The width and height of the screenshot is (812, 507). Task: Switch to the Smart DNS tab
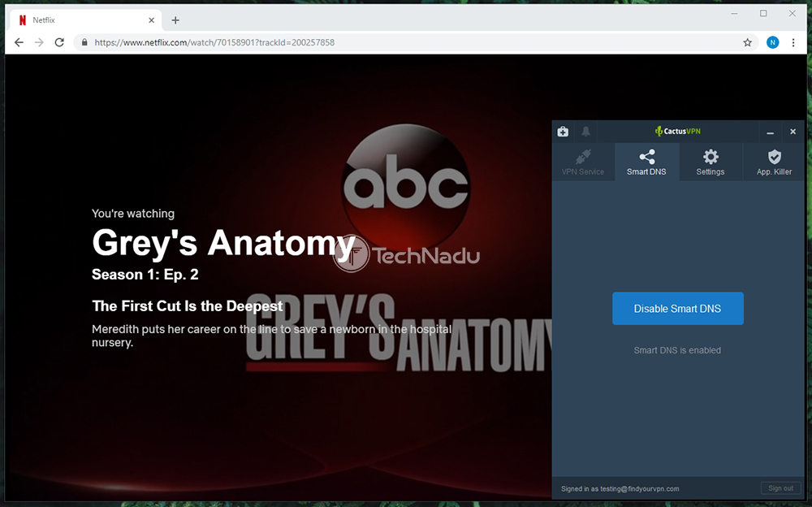click(647, 162)
